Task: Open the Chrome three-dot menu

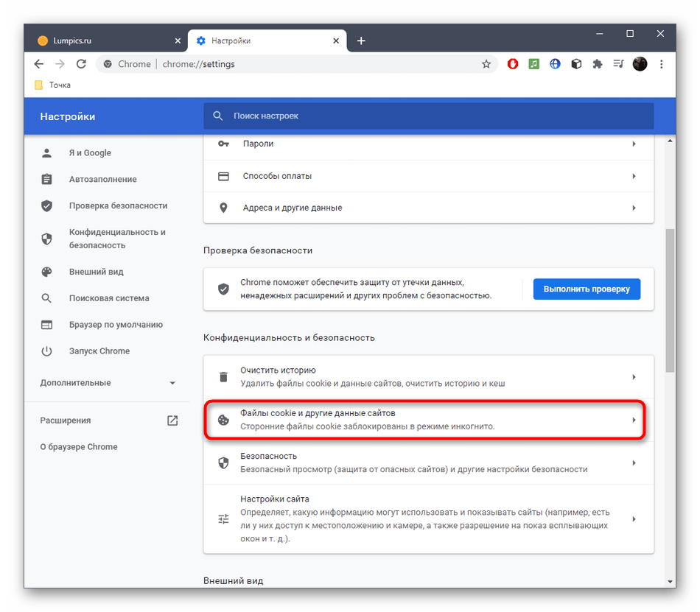Action: tap(661, 64)
